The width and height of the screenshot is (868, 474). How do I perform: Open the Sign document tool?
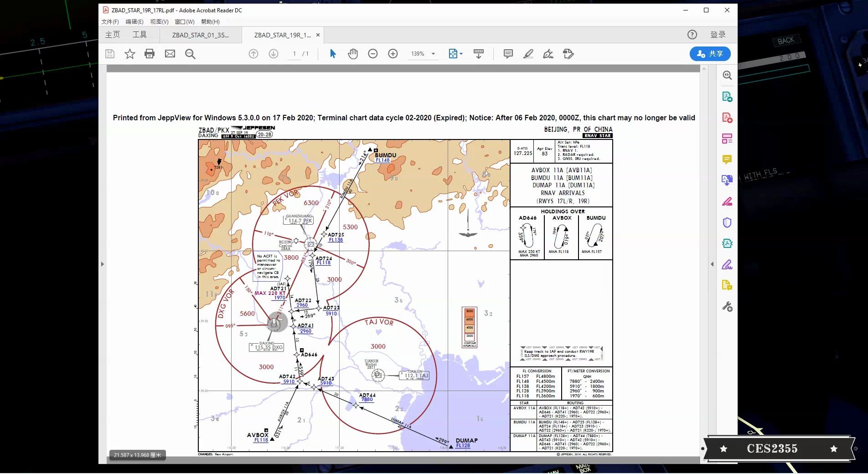pos(548,54)
